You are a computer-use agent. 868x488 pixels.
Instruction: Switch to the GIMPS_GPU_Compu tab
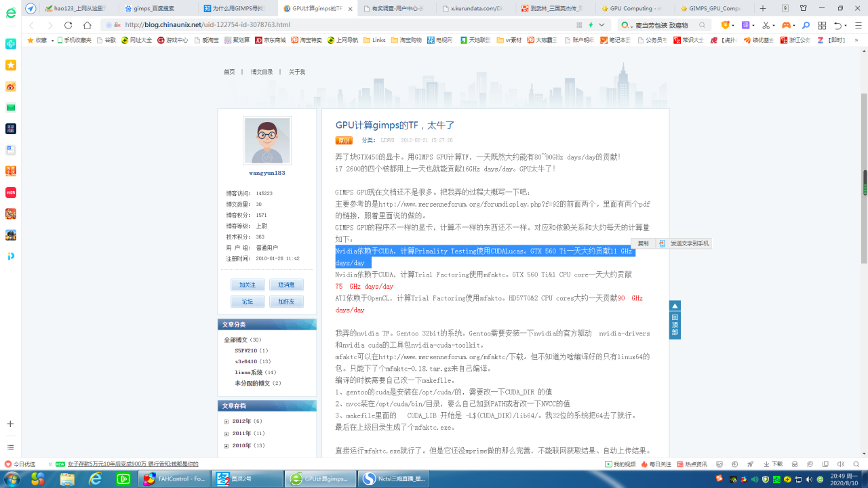click(x=715, y=8)
